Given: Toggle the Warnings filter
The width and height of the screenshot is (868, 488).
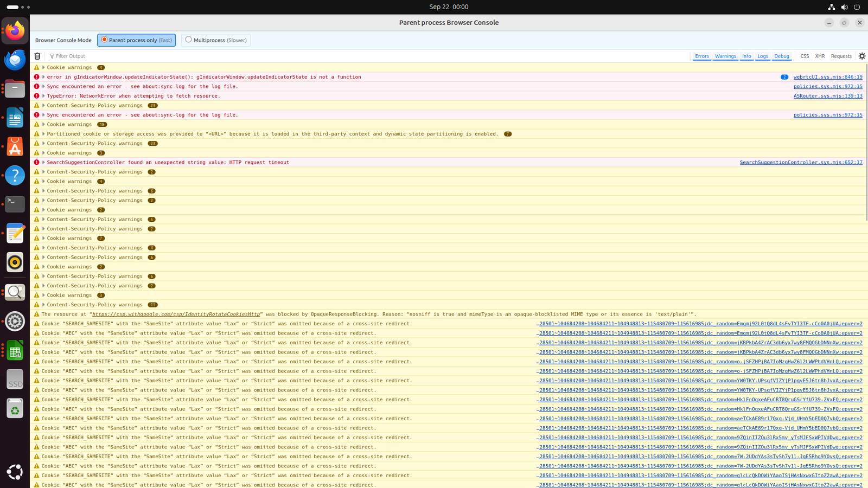Looking at the screenshot, I should pyautogui.click(x=725, y=56).
